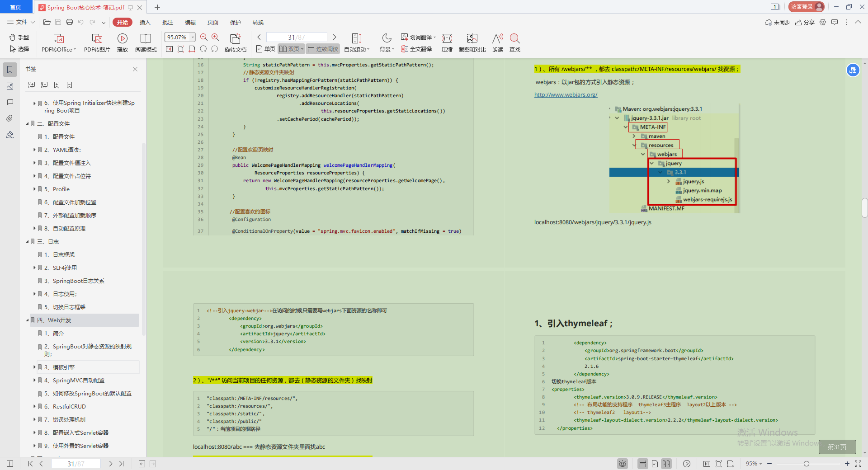Switch to Reading mode

[146, 43]
